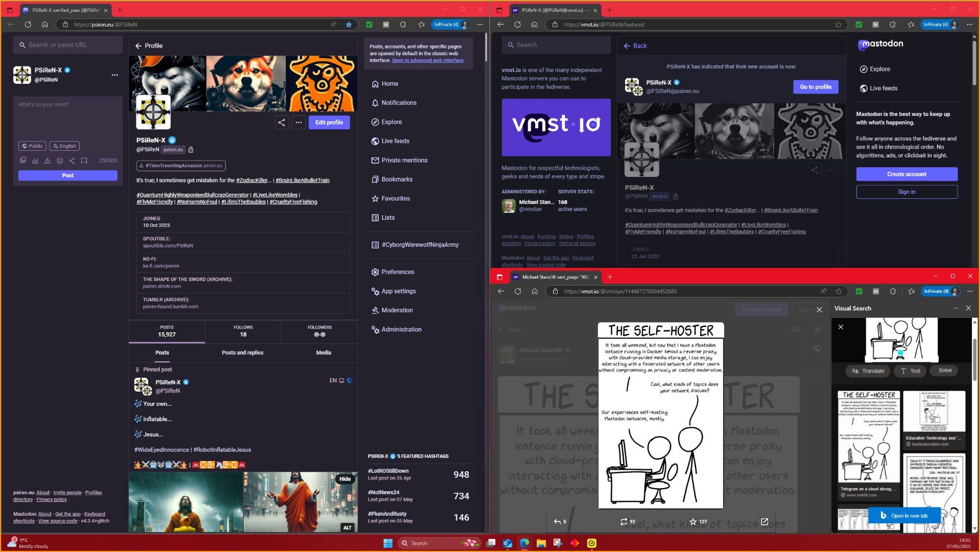
Task: Open Explore in vmst.io right sidebar
Action: click(x=875, y=70)
